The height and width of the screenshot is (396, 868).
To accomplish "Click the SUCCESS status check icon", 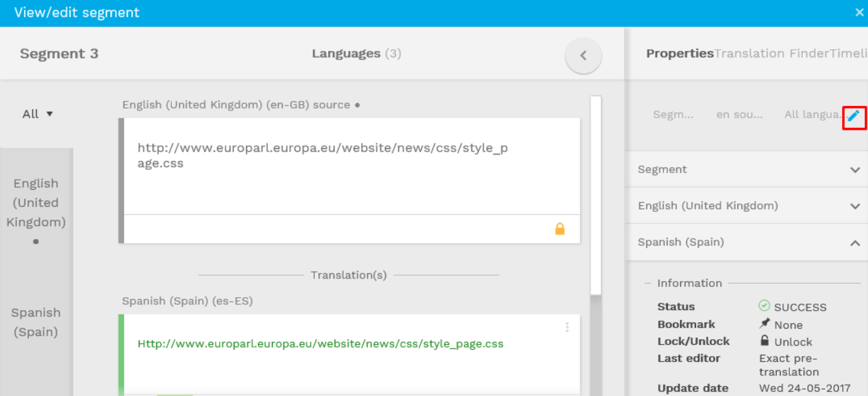I will coord(764,306).
